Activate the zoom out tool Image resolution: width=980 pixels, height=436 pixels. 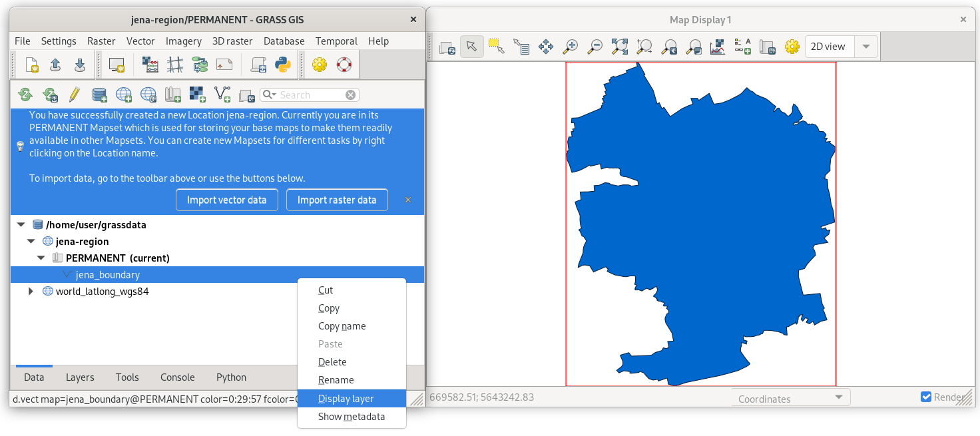595,47
